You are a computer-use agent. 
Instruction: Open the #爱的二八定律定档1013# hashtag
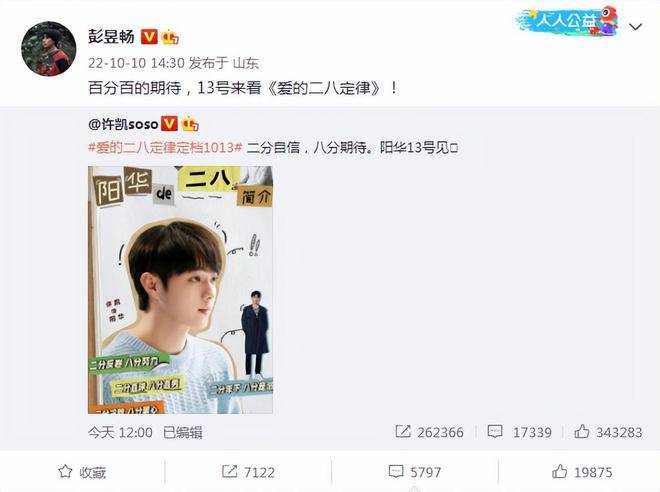[165, 148]
